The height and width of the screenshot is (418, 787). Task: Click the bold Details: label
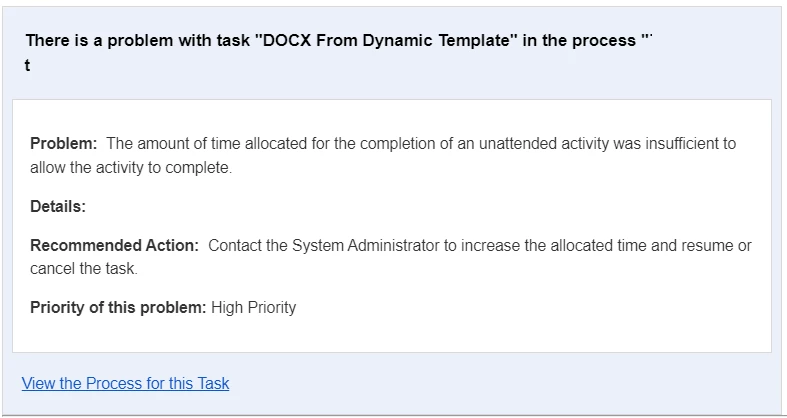58,206
